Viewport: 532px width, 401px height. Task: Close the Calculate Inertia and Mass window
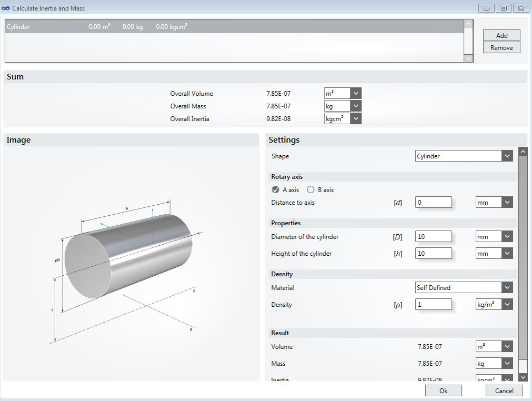pyautogui.click(x=521, y=8)
